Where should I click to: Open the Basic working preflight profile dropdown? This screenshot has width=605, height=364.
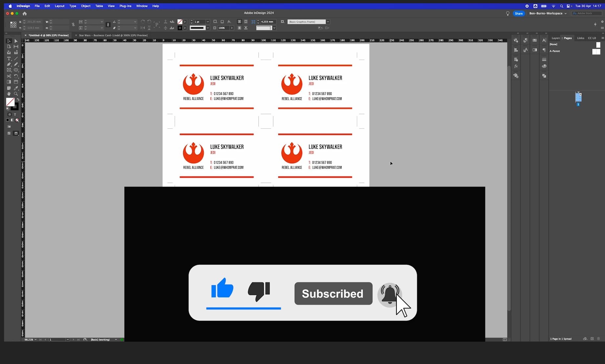[116, 340]
